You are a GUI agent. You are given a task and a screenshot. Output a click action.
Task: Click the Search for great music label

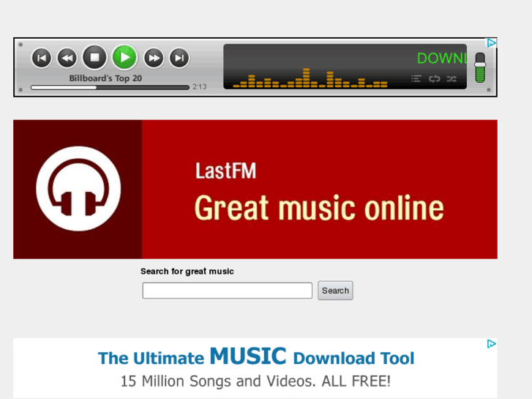tap(187, 272)
